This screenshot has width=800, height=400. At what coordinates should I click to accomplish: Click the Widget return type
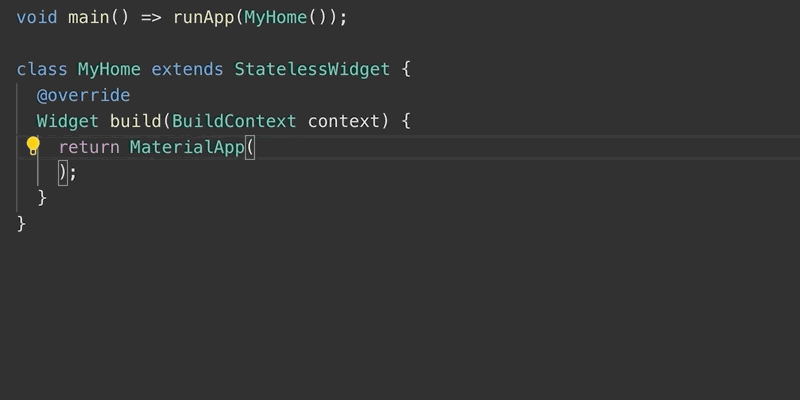(x=68, y=121)
